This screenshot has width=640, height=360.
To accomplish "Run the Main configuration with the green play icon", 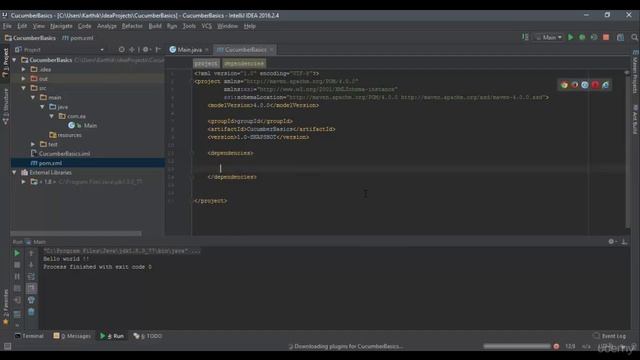I will coord(571,37).
